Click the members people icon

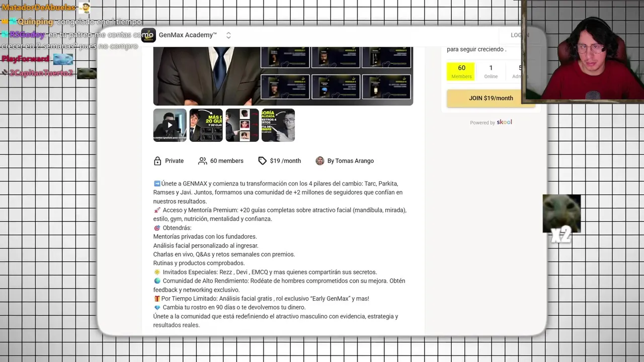[x=202, y=161]
